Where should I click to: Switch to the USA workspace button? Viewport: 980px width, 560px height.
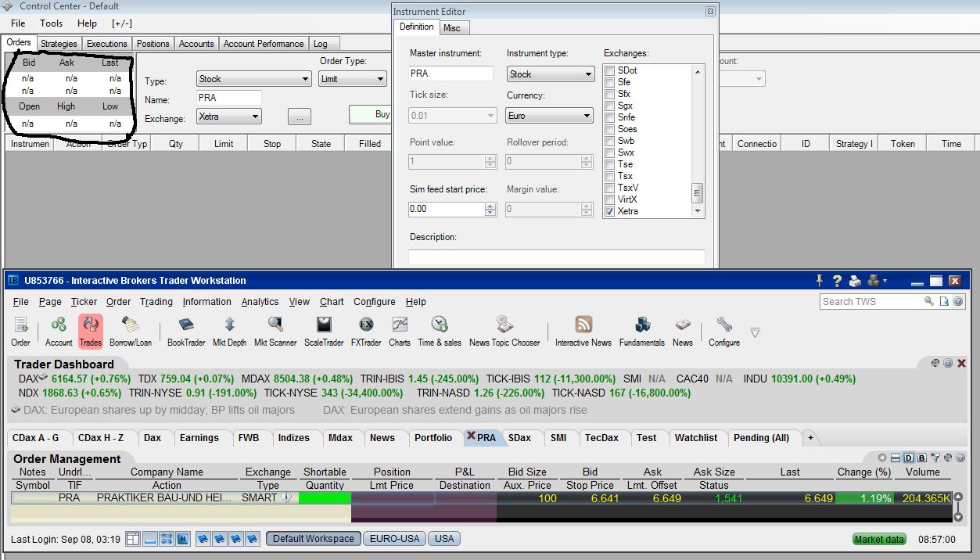pos(444,538)
